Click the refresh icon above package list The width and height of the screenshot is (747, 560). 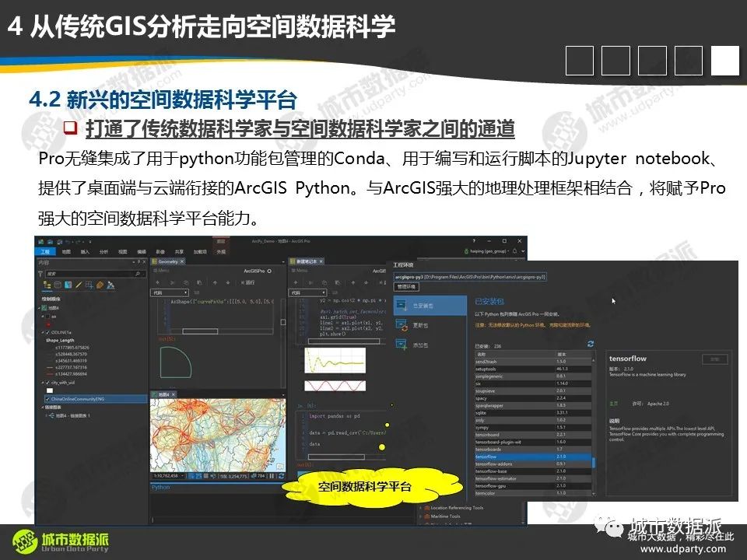point(591,344)
